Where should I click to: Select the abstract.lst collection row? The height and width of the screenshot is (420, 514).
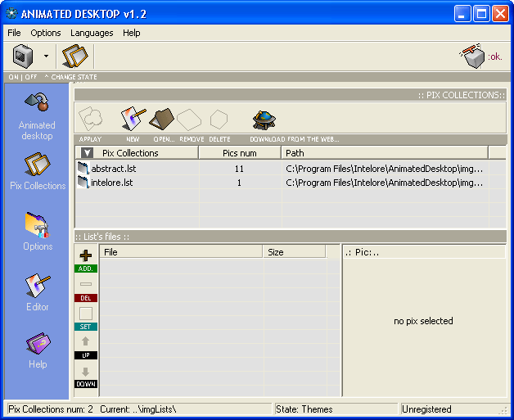click(x=291, y=169)
